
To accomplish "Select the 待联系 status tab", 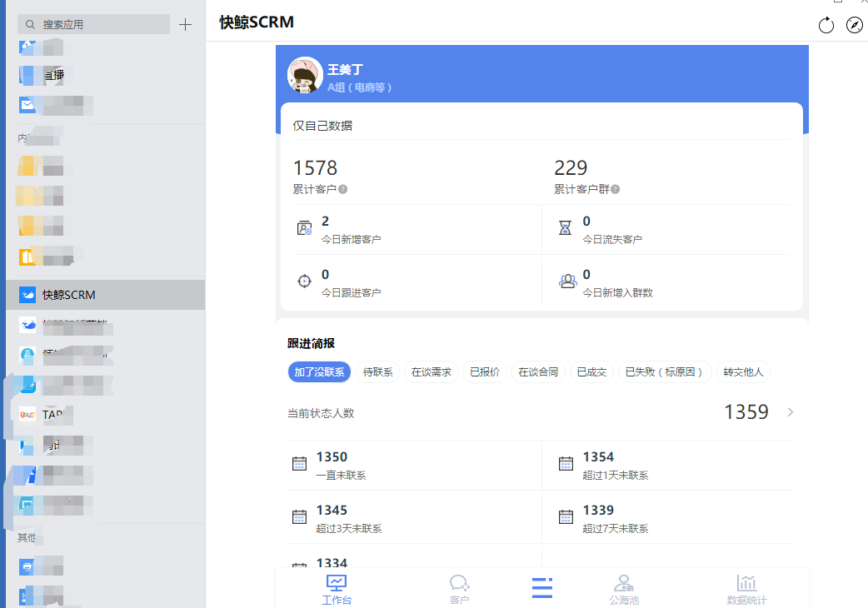I will tap(378, 371).
